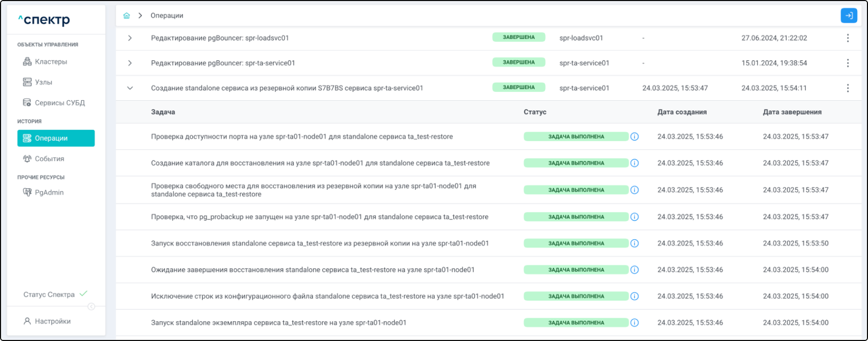This screenshot has width=868, height=341.
Task: Open three-dot menu for spr-loadsvc01 operation
Action: click(x=848, y=38)
